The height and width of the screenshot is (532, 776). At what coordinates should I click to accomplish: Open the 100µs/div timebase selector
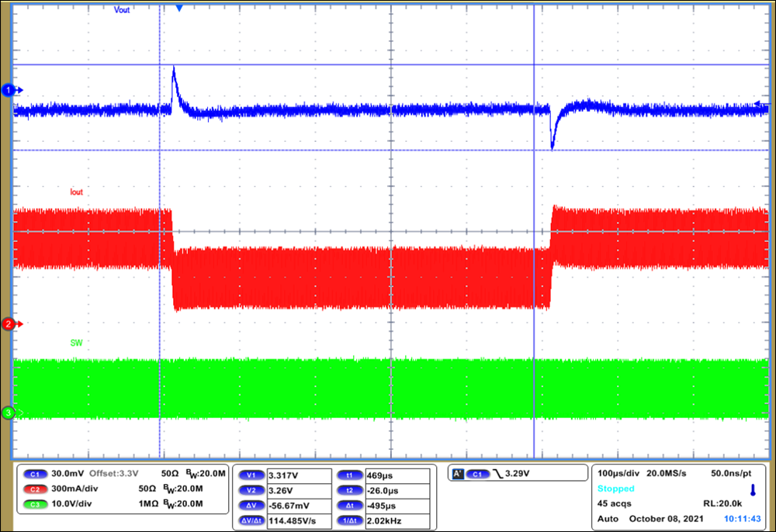coord(618,472)
